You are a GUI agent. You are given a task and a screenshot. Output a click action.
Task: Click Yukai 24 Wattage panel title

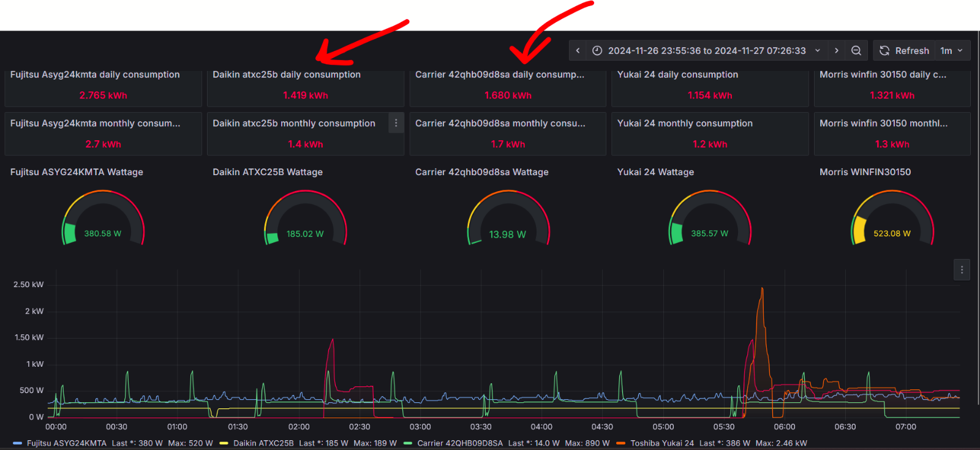[x=655, y=173]
